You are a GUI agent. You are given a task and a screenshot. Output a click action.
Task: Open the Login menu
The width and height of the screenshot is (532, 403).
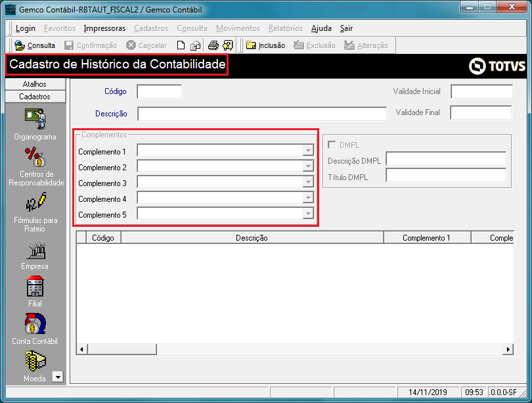click(x=26, y=28)
